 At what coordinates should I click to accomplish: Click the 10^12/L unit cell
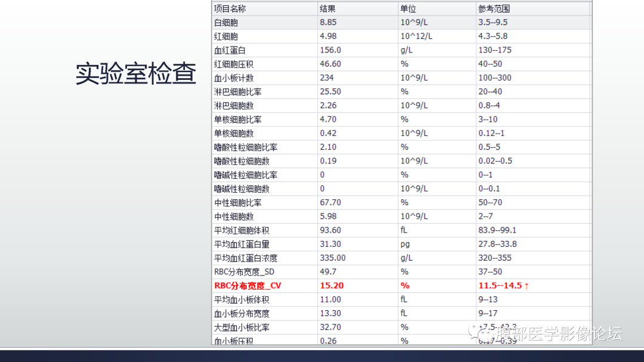(x=416, y=36)
